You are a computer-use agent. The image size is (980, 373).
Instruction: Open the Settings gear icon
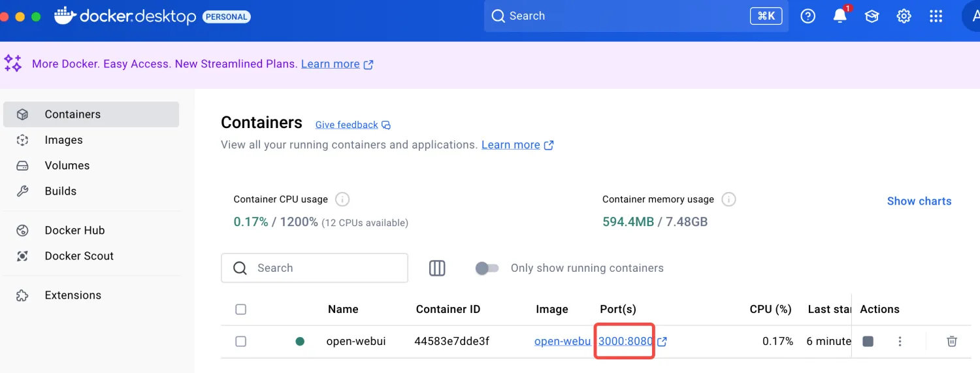pos(904,16)
